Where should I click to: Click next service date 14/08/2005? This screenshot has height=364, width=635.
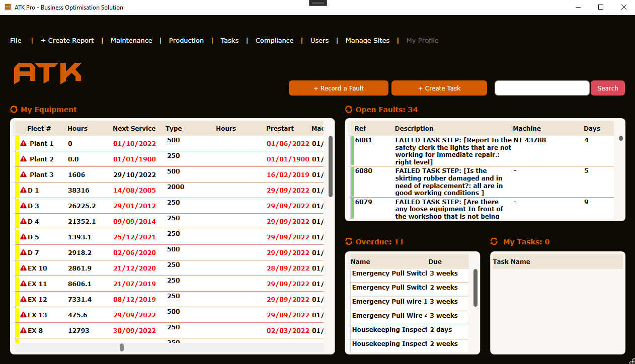pyautogui.click(x=134, y=190)
